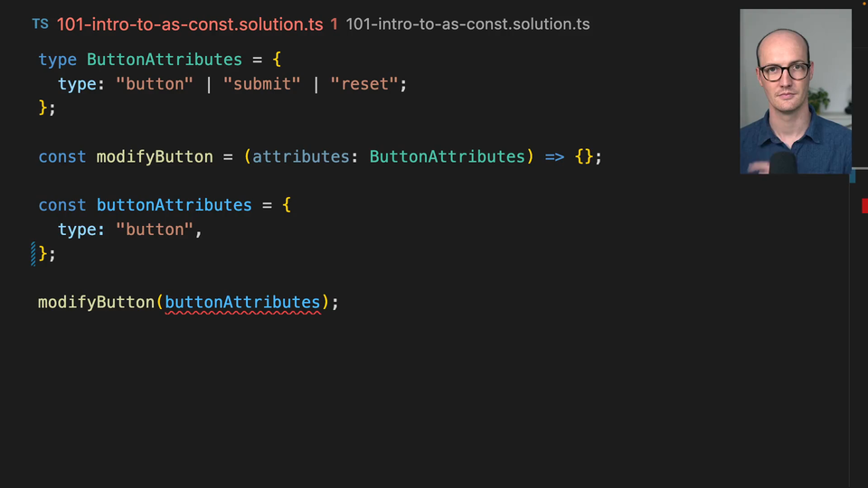
Task: Jump to the red error marker in scrollbar
Action: pyautogui.click(x=864, y=206)
